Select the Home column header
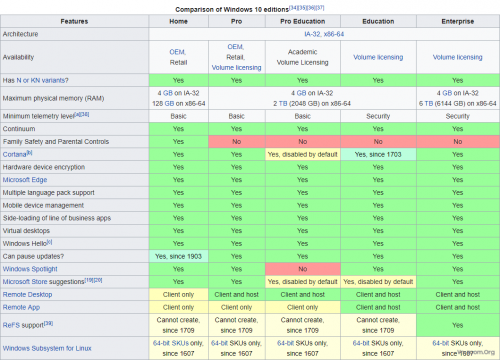The width and height of the screenshot is (500, 360). click(178, 21)
